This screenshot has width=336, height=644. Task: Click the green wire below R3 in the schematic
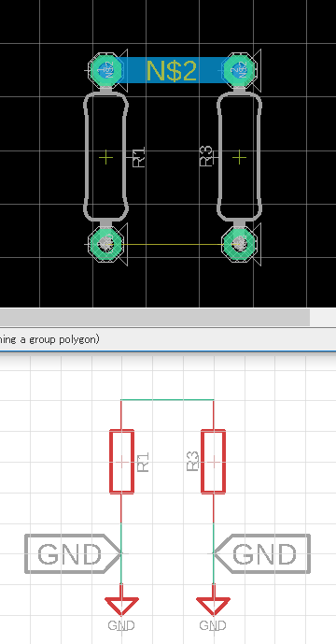(214, 553)
